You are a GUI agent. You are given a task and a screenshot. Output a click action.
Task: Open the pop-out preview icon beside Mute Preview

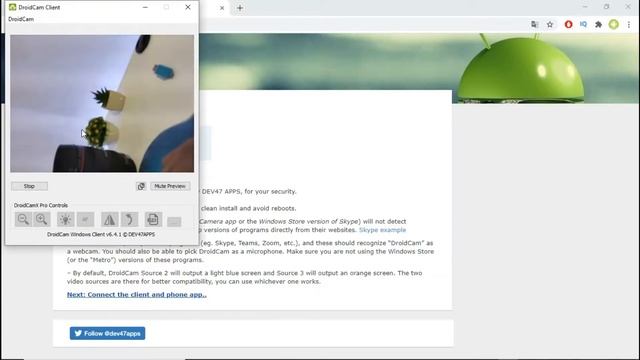point(141,186)
